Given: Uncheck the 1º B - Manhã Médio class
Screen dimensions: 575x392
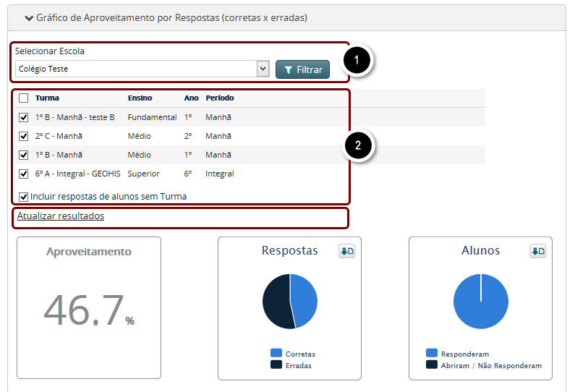Looking at the screenshot, I should pos(24,155).
